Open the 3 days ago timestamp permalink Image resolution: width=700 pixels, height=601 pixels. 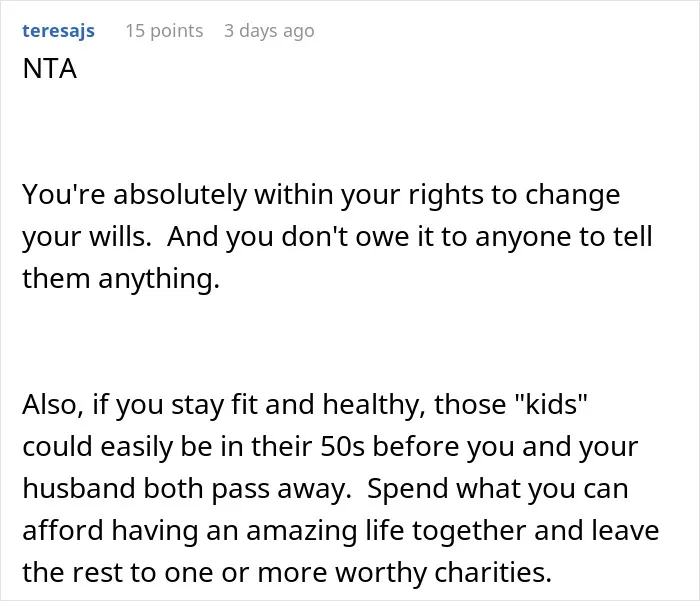pos(269,31)
